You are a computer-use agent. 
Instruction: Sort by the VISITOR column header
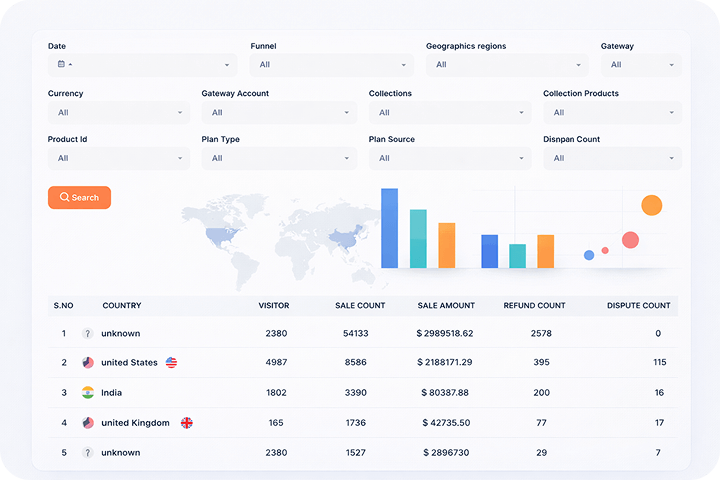273,305
